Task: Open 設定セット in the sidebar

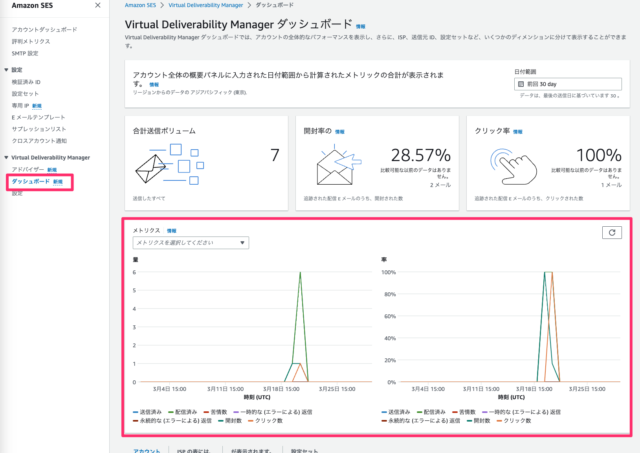Action: click(x=25, y=93)
